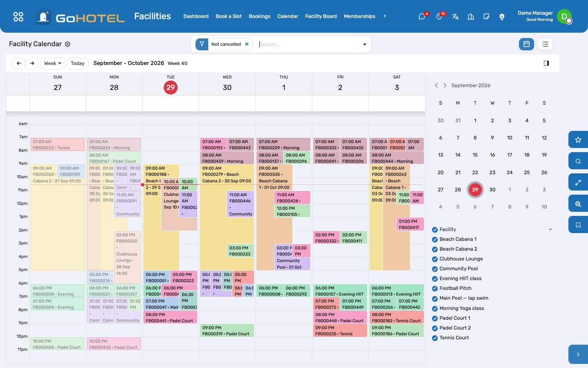Switch to list view icon
Viewport: 588px width, 368px height.
[545, 44]
